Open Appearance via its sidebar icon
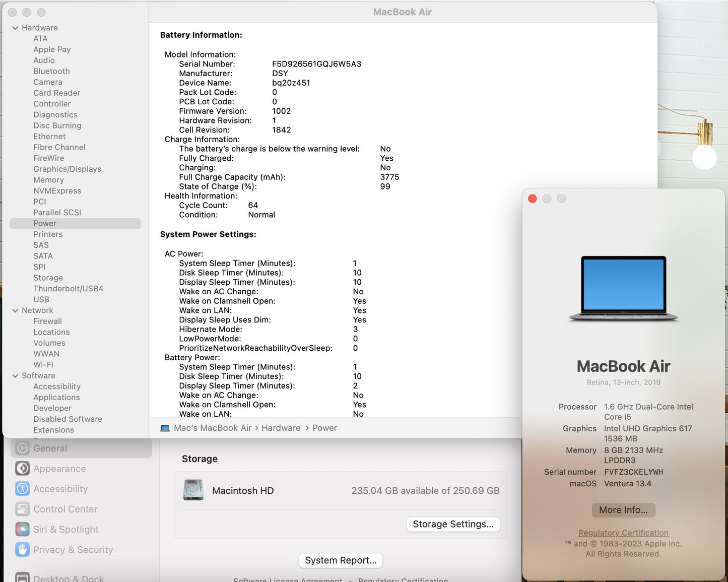The height and width of the screenshot is (582, 728). 22,469
